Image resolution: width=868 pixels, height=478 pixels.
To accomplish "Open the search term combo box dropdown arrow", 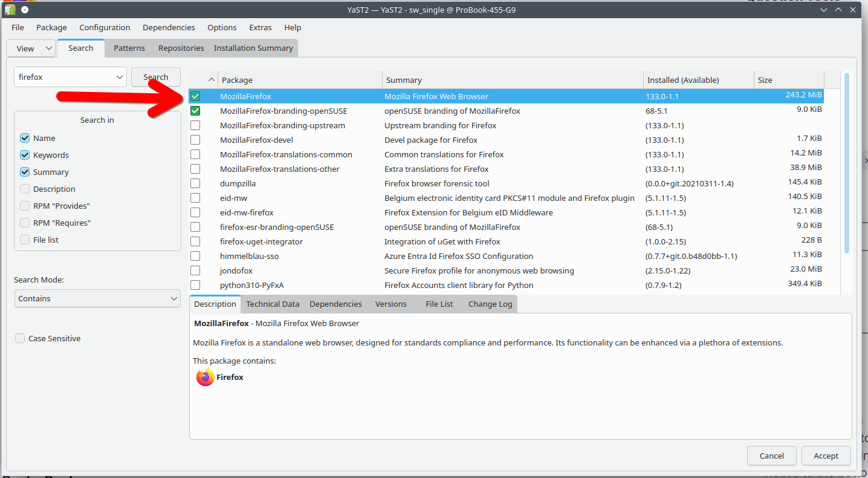I will click(x=119, y=77).
